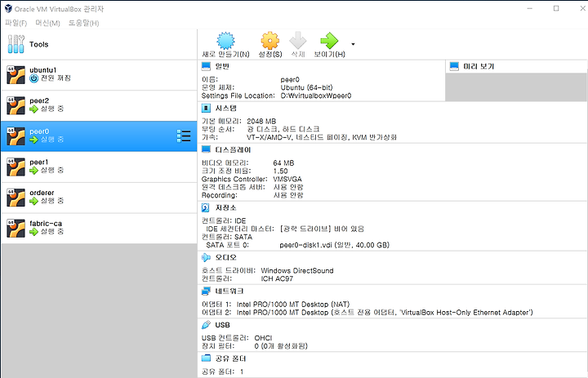Open the Machine (머신) menu

47,23
